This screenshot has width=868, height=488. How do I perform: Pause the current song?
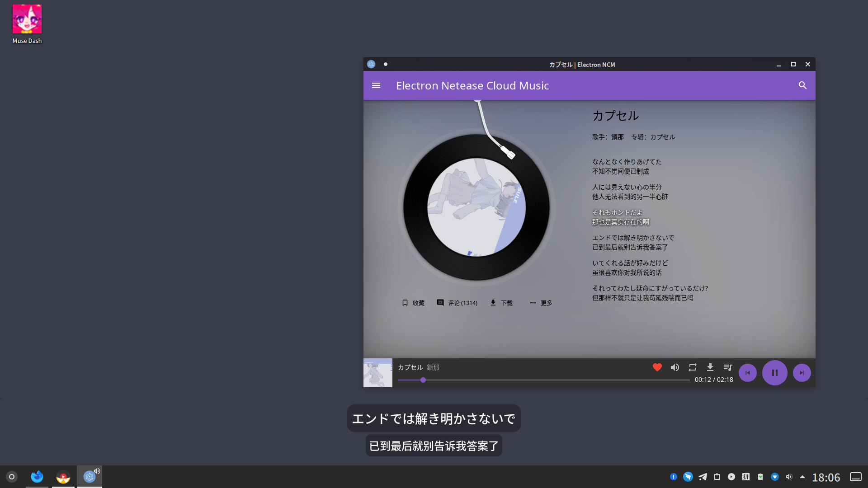774,373
